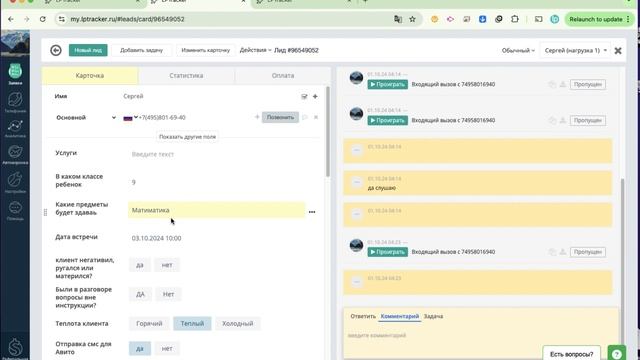Open the Действия dropdown
Image resolution: width=640 pixels, height=360 pixels.
tap(256, 50)
